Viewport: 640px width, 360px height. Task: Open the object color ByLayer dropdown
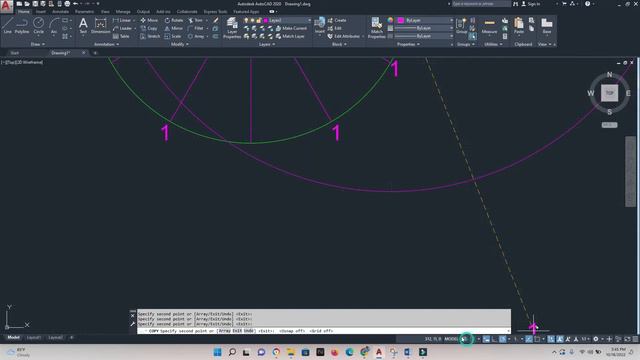tap(426, 20)
